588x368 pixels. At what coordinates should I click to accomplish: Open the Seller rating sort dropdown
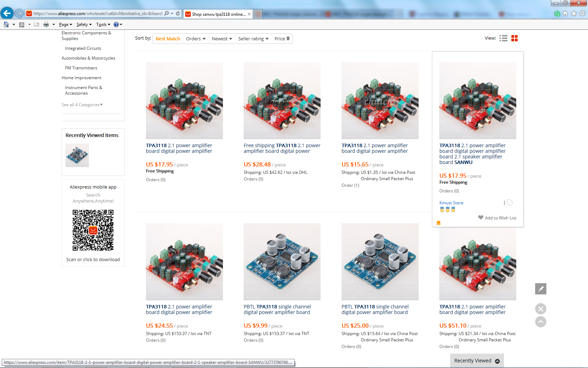click(253, 39)
